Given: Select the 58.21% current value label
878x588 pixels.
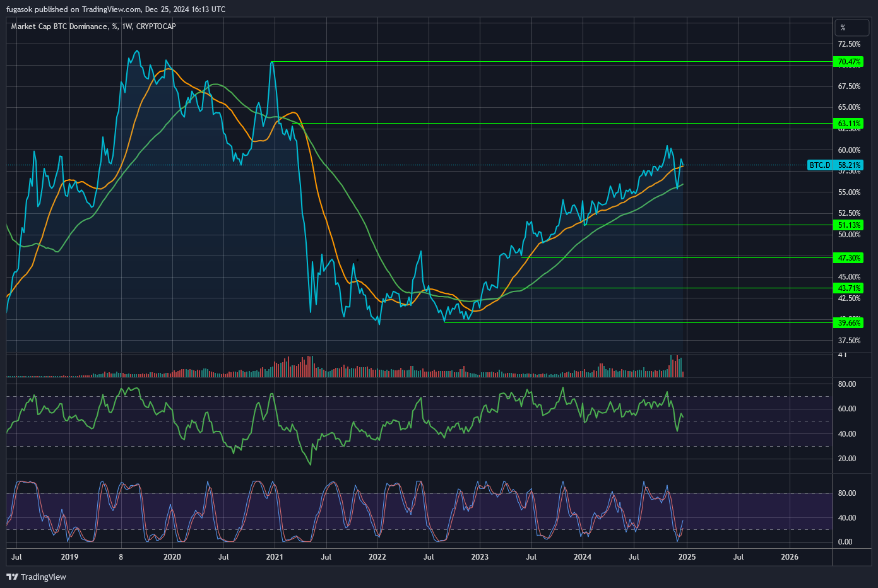Looking at the screenshot, I should click(849, 165).
